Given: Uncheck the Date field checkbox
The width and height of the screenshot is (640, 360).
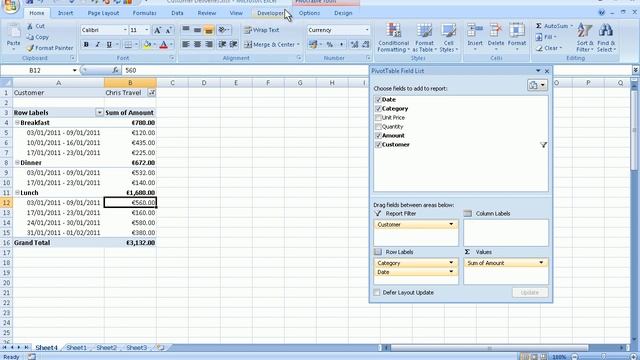Looking at the screenshot, I should [x=378, y=100].
